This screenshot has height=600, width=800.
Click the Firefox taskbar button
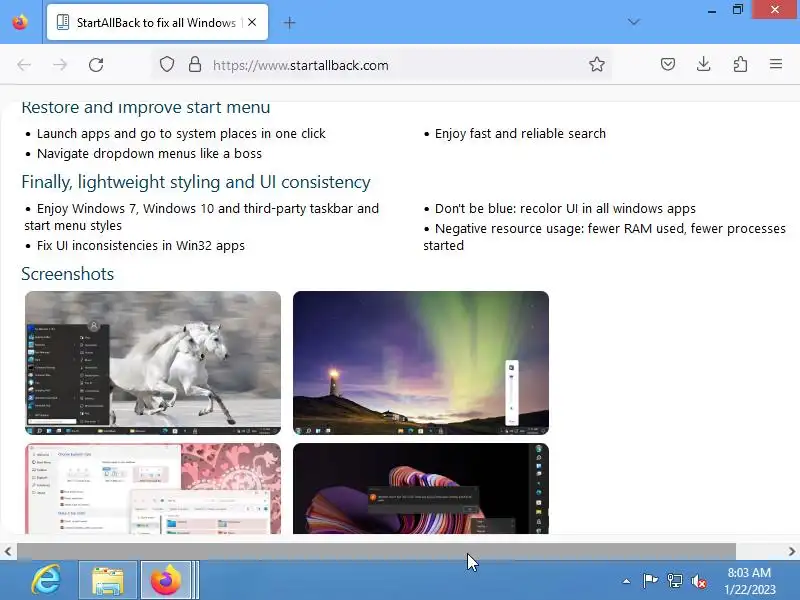(166, 580)
